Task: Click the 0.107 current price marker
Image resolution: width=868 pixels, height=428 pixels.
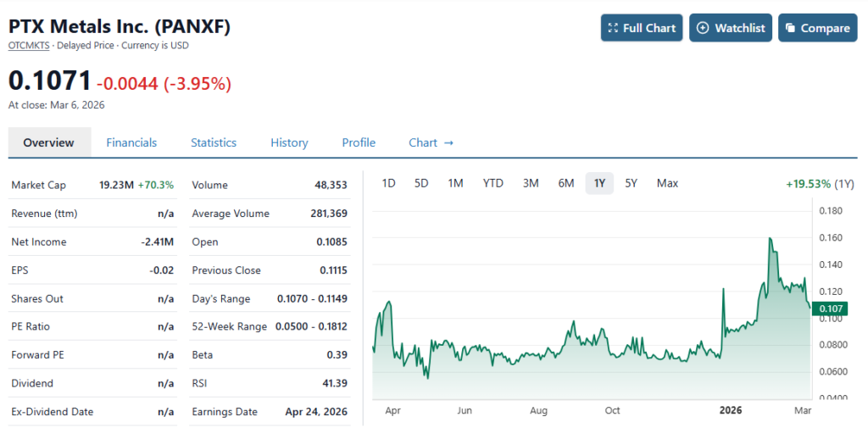Action: (x=829, y=308)
